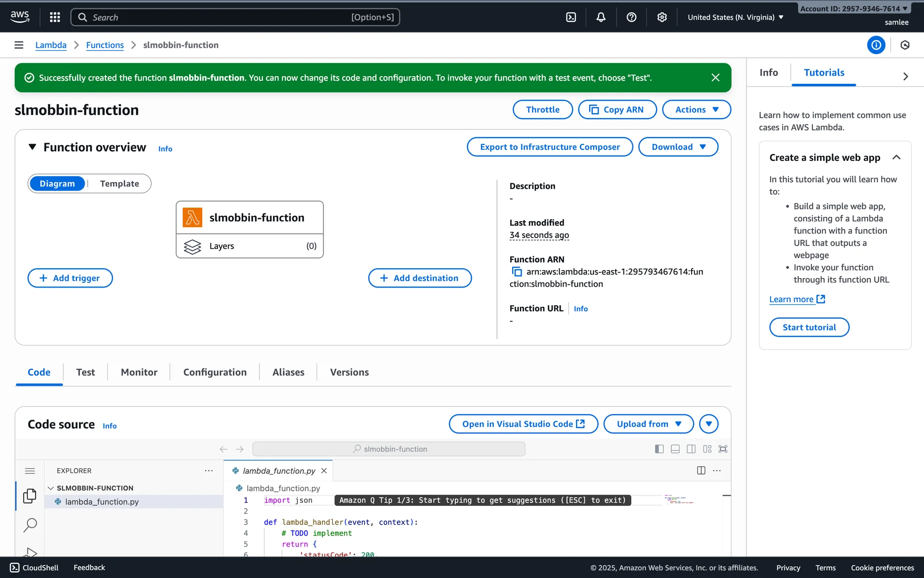Screen dimensions: 924x578
Task: Select the Diagram view toggle
Action: tap(57, 184)
